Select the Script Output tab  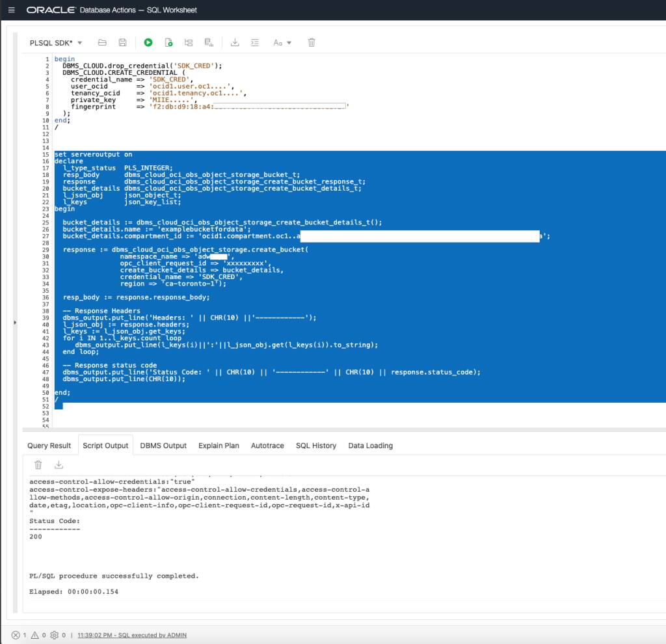pos(105,446)
